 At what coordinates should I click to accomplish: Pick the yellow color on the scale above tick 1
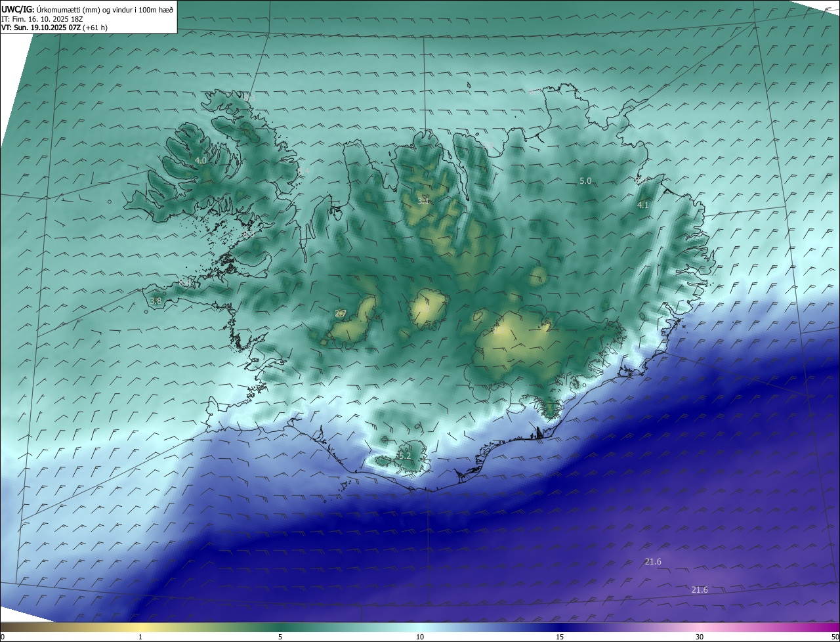tap(140, 628)
